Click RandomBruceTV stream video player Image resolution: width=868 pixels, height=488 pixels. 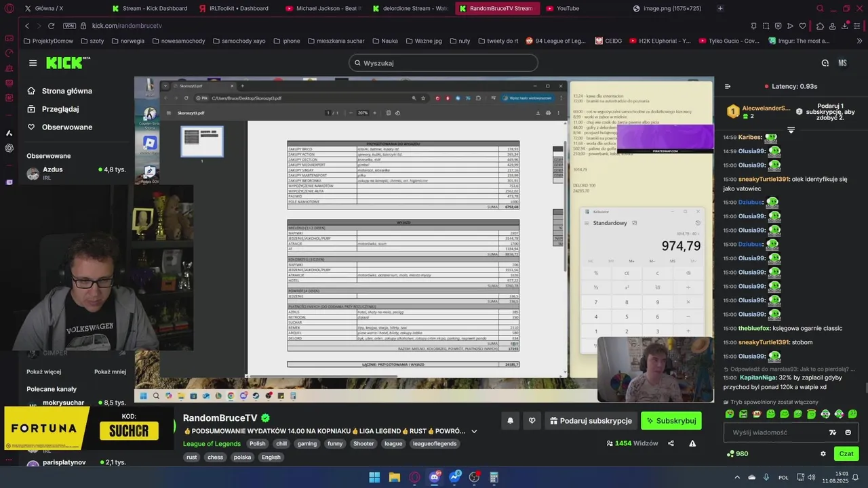tap(424, 239)
